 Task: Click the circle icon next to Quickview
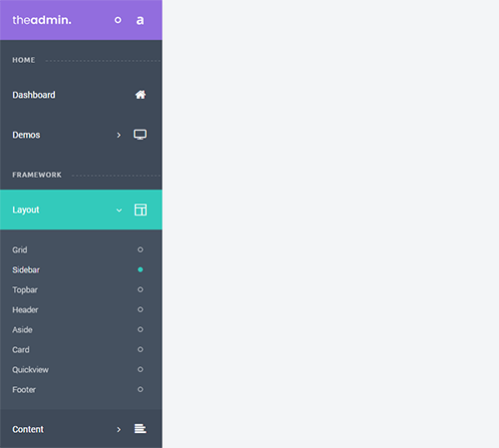[x=141, y=369]
